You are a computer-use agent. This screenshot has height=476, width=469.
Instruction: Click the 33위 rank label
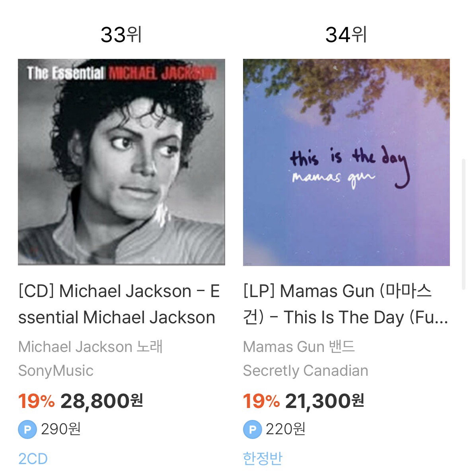(x=121, y=35)
